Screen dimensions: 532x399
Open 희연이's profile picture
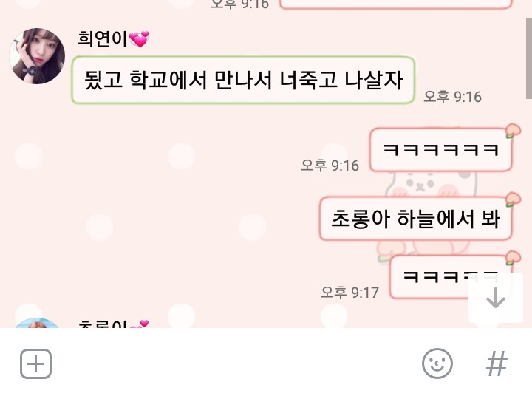tap(37, 56)
